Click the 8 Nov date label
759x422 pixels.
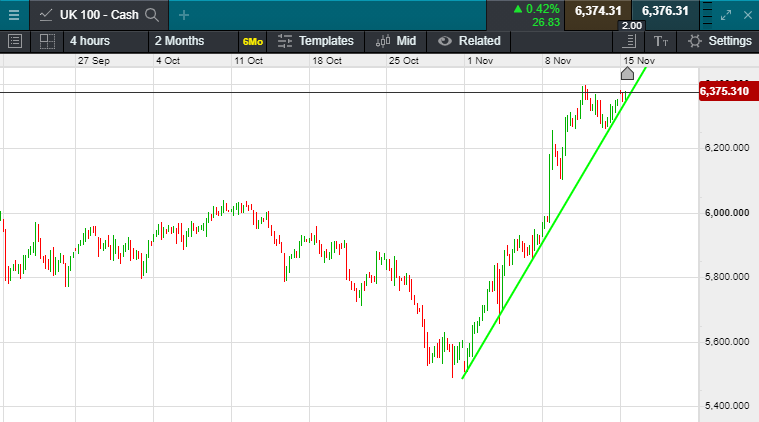pyautogui.click(x=558, y=61)
